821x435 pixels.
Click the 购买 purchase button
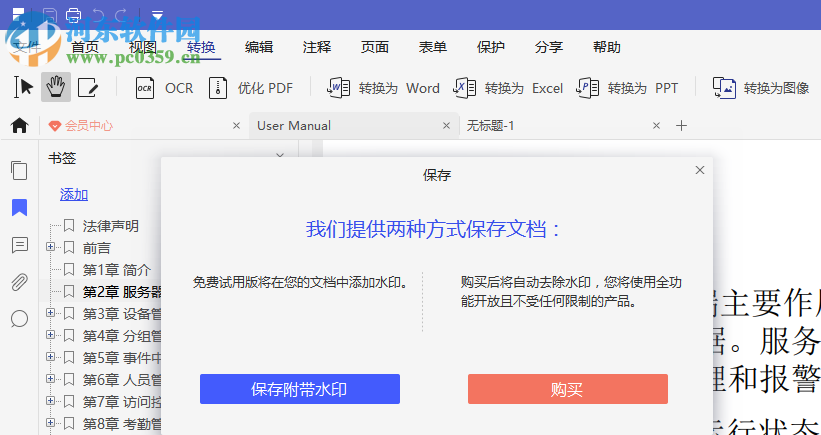pyautogui.click(x=568, y=389)
